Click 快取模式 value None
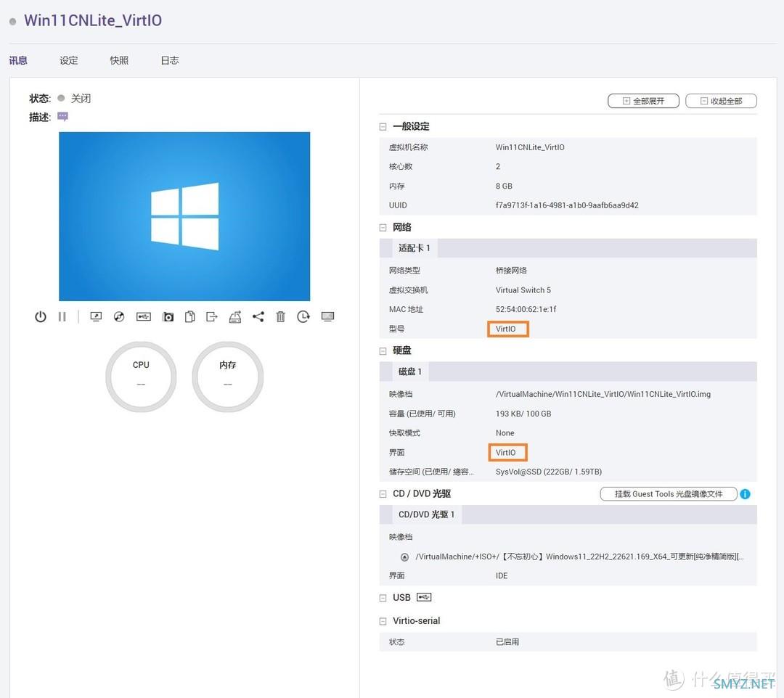This screenshot has width=784, height=698. [x=505, y=432]
